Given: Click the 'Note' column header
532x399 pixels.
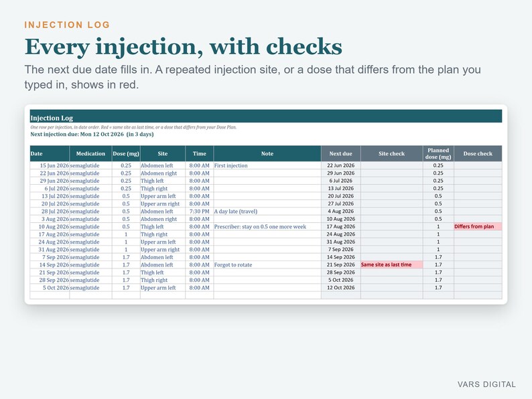Looking at the screenshot, I should pyautogui.click(x=267, y=153).
